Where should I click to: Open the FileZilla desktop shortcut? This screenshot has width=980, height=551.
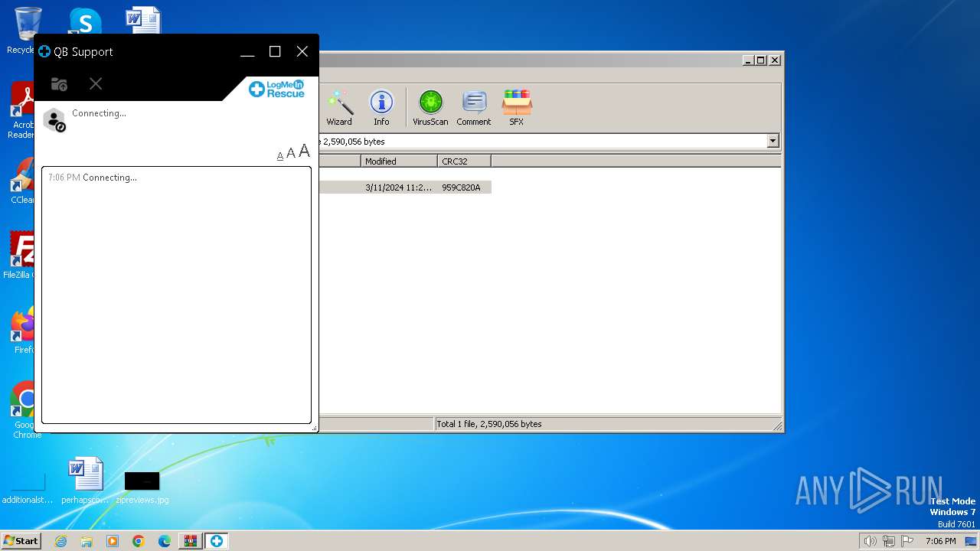click(21, 256)
